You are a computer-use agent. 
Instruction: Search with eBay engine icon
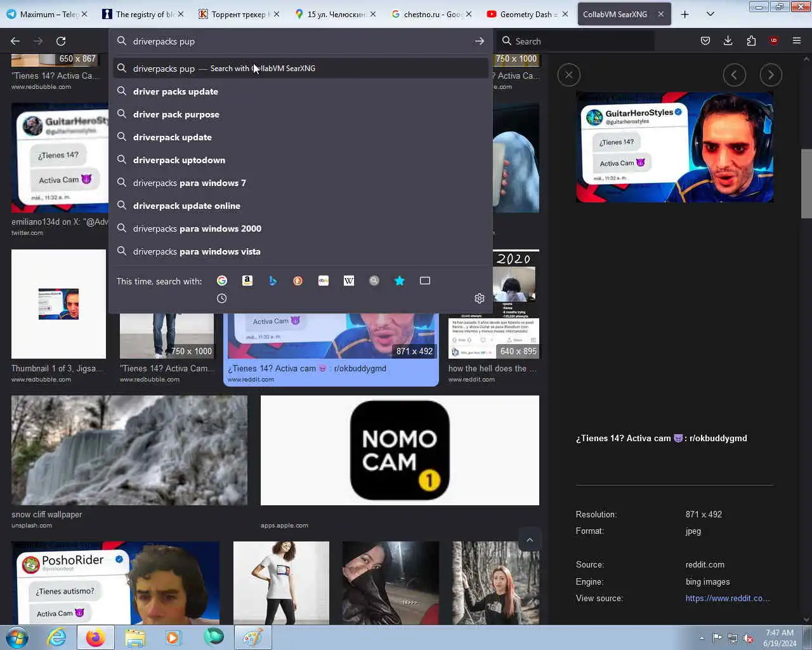click(x=324, y=281)
